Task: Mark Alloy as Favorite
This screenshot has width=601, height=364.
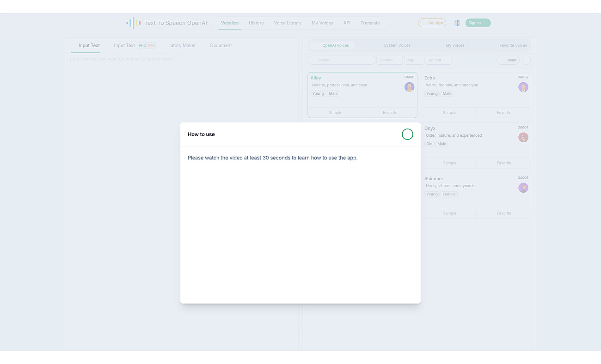Action: point(390,113)
